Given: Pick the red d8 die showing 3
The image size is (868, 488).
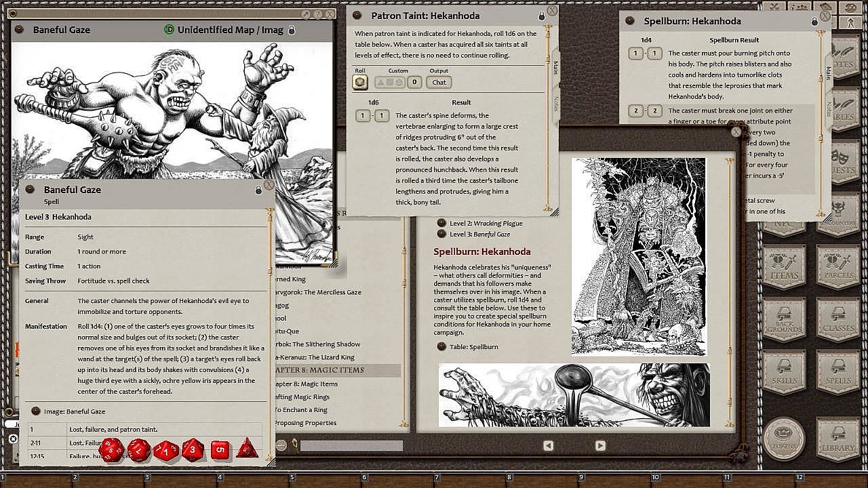Looking at the screenshot, I should click(193, 449).
